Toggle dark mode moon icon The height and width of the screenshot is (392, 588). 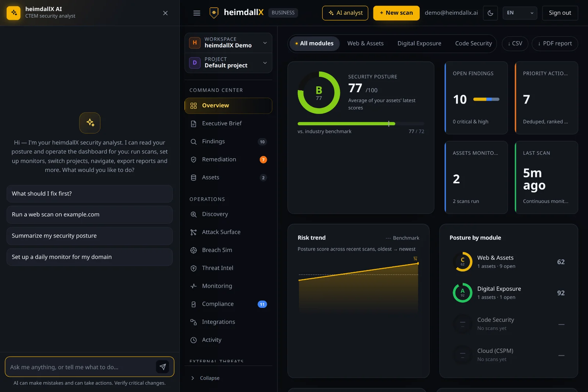tap(490, 13)
